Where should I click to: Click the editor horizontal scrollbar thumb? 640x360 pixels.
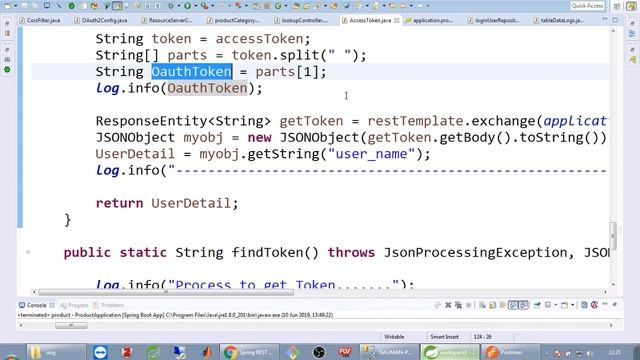point(166,292)
